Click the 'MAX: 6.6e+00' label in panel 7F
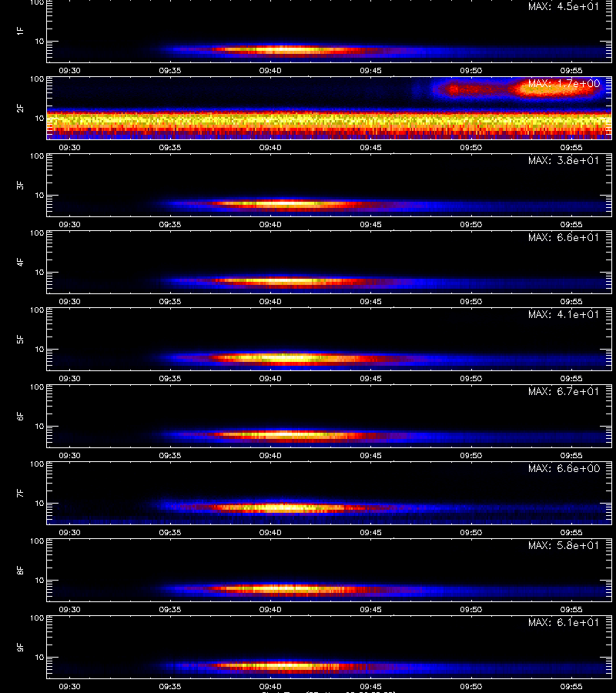The width and height of the screenshot is (616, 693). point(564,468)
